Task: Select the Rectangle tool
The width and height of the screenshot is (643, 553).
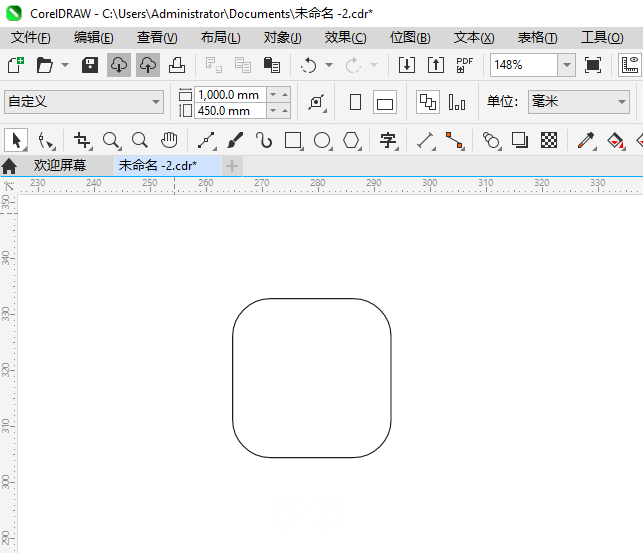Action: click(294, 140)
